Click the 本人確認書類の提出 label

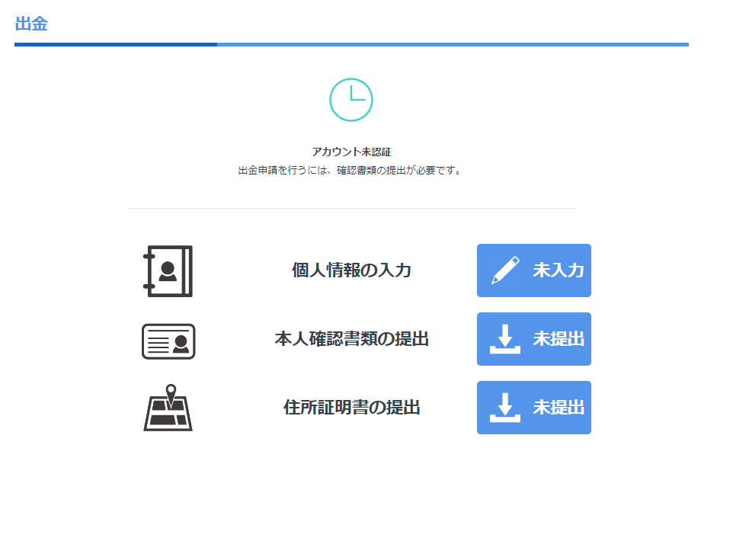pos(351,339)
